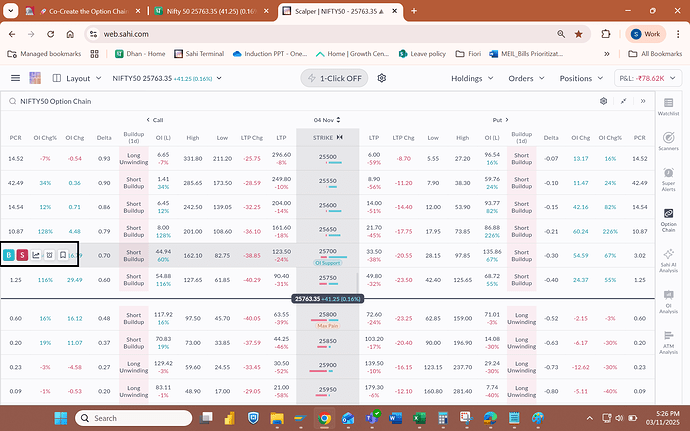Open chart icon for 25700 call
This screenshot has height=431, width=690.
(x=36, y=255)
